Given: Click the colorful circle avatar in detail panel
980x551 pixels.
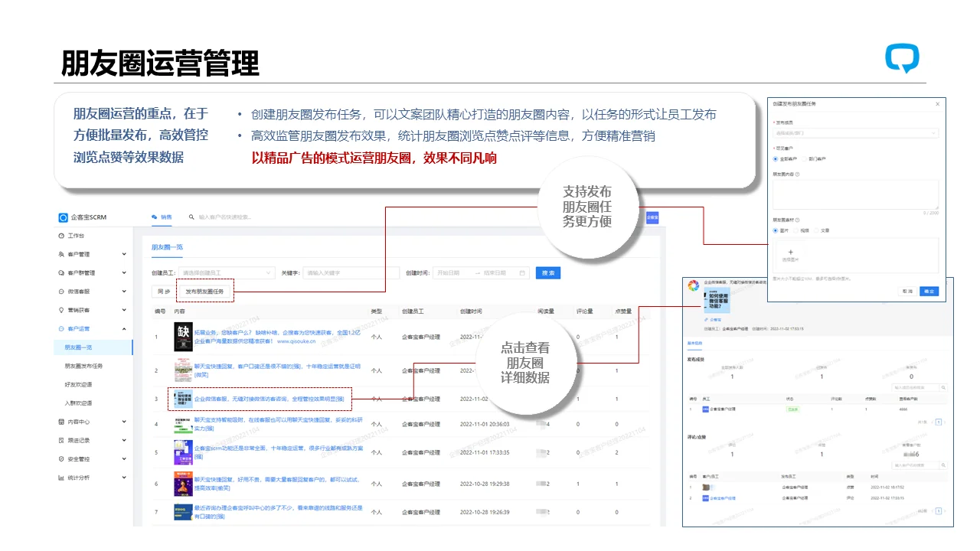Looking at the screenshot, I should (x=692, y=285).
